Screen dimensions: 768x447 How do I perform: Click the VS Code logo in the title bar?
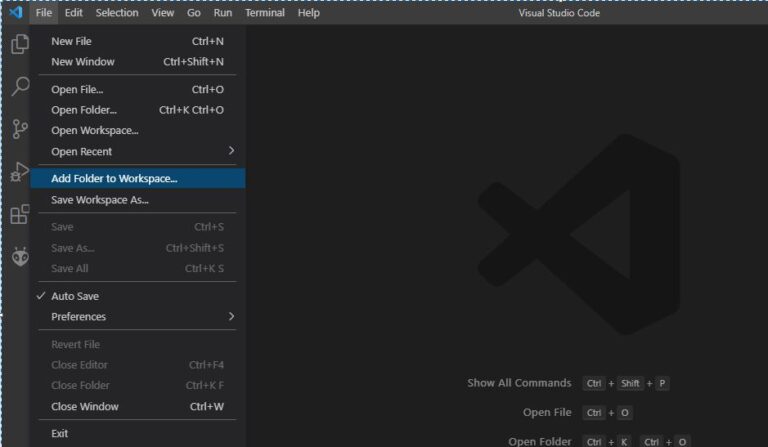point(16,12)
